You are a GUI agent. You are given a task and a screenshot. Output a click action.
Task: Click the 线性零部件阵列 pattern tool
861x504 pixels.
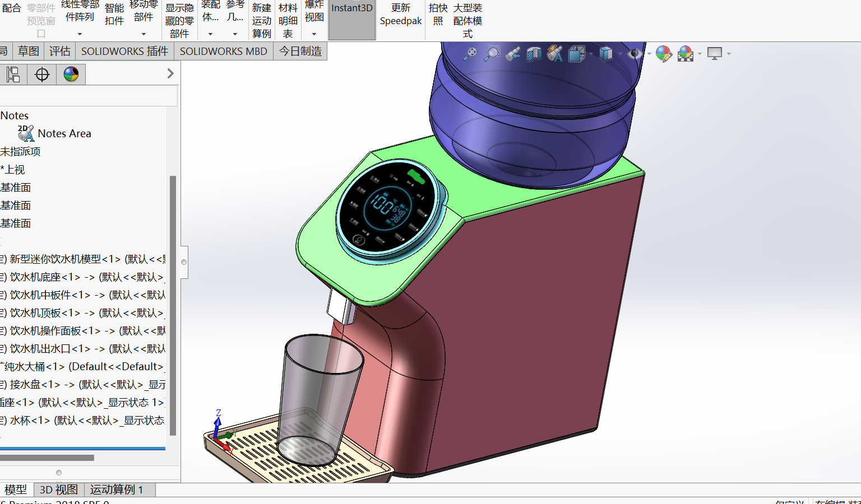click(80, 10)
